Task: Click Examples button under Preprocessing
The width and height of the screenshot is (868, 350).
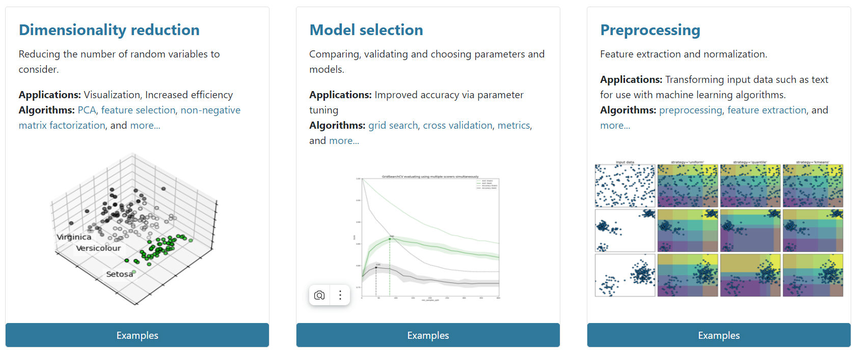Action: pos(719,335)
